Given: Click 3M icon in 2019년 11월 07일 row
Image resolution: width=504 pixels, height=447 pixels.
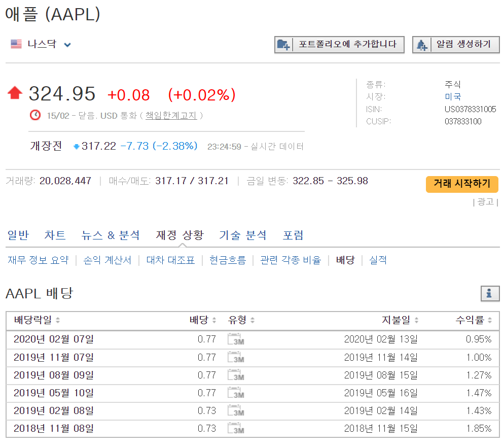Looking at the screenshot, I should pos(236,357).
